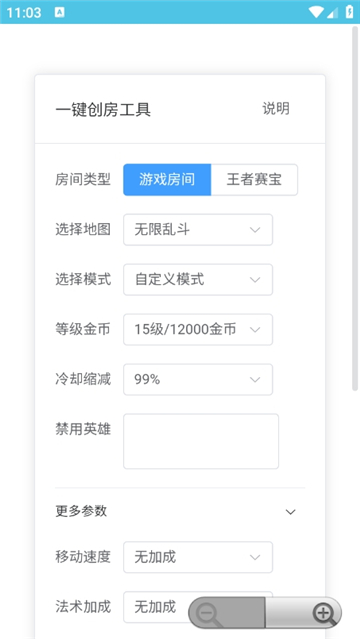Tap the keyboard indicator icon in status bar
This screenshot has width=360, height=639.
60,12
